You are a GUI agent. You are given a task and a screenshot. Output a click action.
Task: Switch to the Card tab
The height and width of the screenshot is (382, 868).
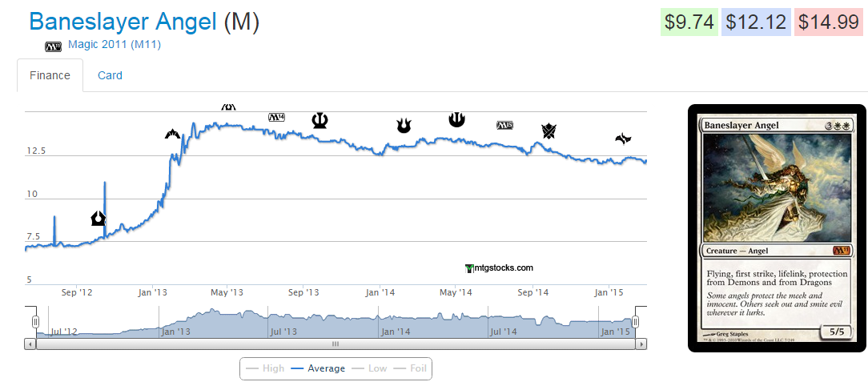110,75
